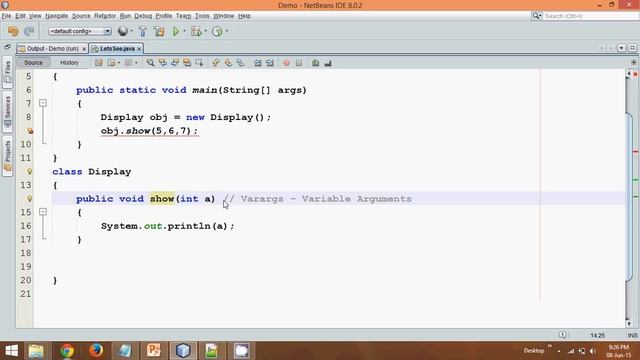The width and height of the screenshot is (640, 360).
Task: Click the red Start Macro Recording icon
Action: click(x=287, y=63)
